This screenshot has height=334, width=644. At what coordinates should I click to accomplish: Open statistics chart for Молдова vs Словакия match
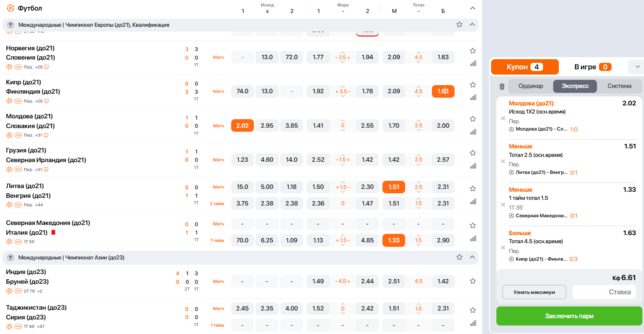[473, 132]
